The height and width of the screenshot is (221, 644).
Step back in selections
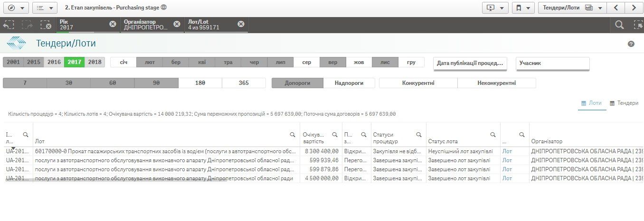click(9, 25)
